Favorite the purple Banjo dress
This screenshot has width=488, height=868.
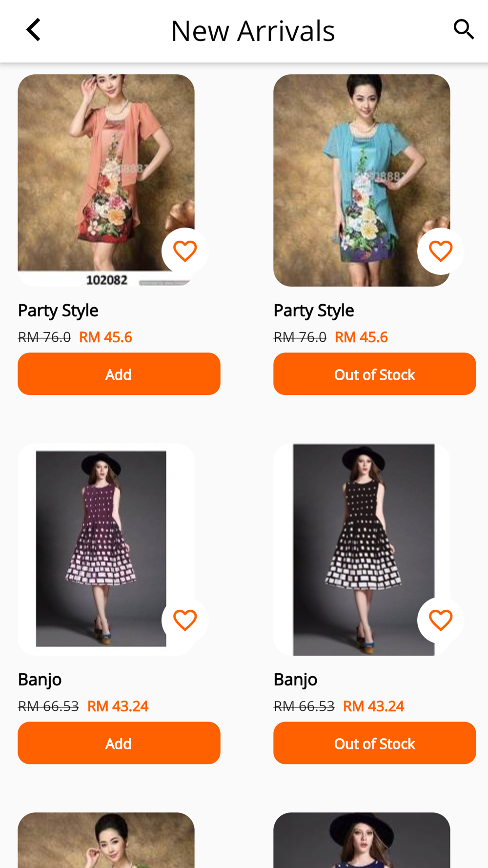(185, 620)
